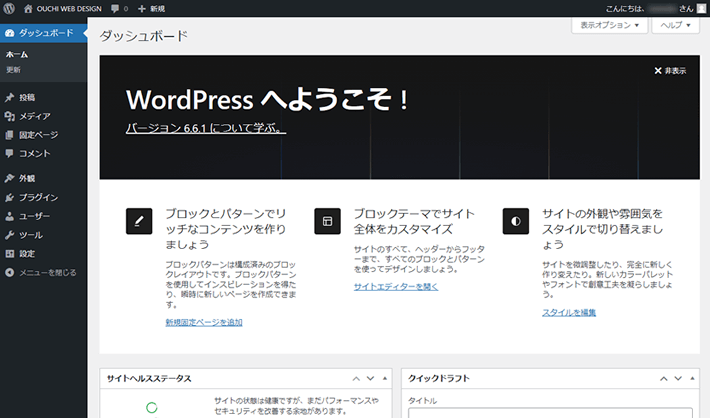The image size is (710, 418).
Task: Select ダッシュボード in the sidebar
Action: (x=43, y=33)
